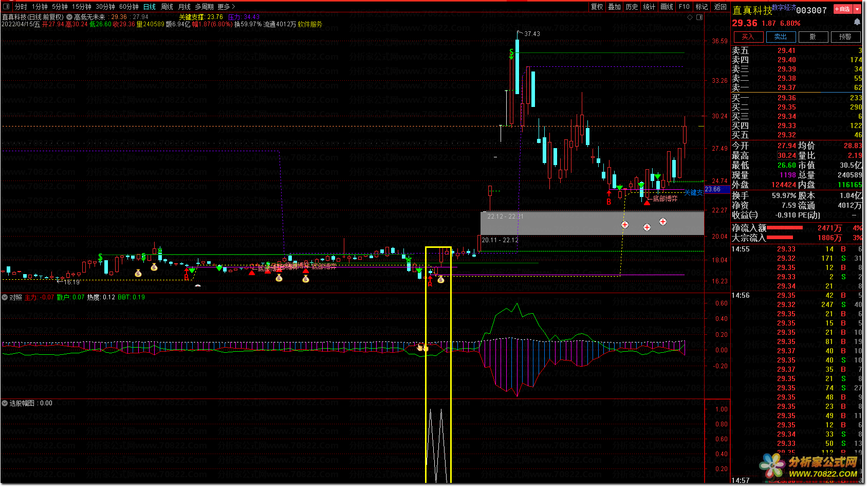Click the 16.19 low price label
The image size is (868, 487).
71,282
